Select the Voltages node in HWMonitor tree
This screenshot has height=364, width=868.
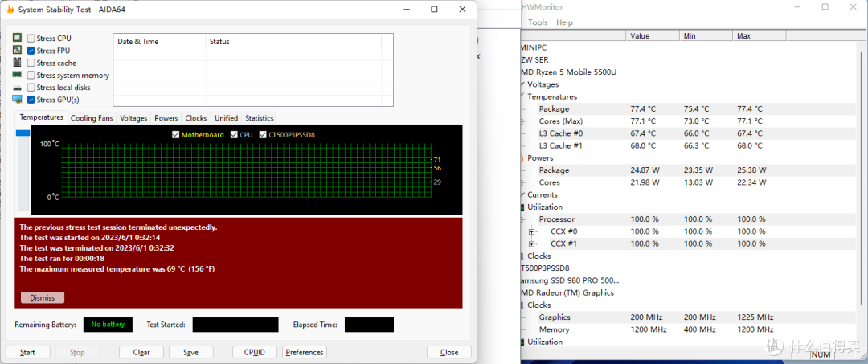click(542, 84)
